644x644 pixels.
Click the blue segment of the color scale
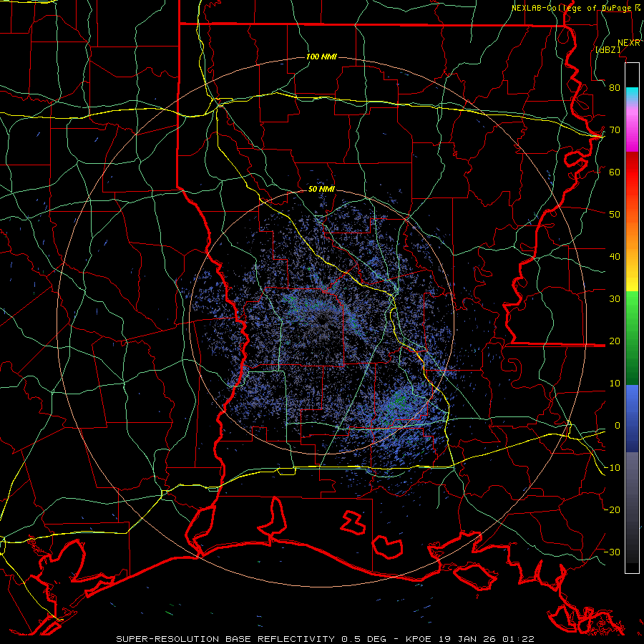(x=632, y=419)
